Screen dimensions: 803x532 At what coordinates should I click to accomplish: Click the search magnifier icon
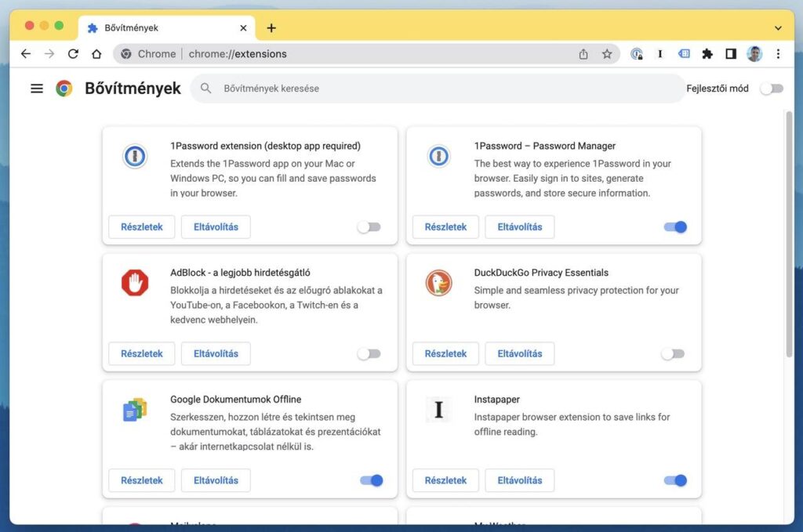206,89
